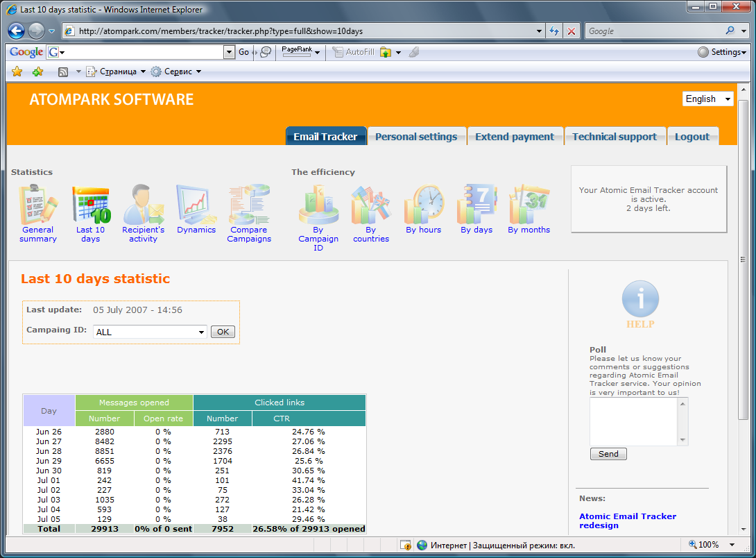Click the poll textarea scroll down arrow

(x=682, y=440)
